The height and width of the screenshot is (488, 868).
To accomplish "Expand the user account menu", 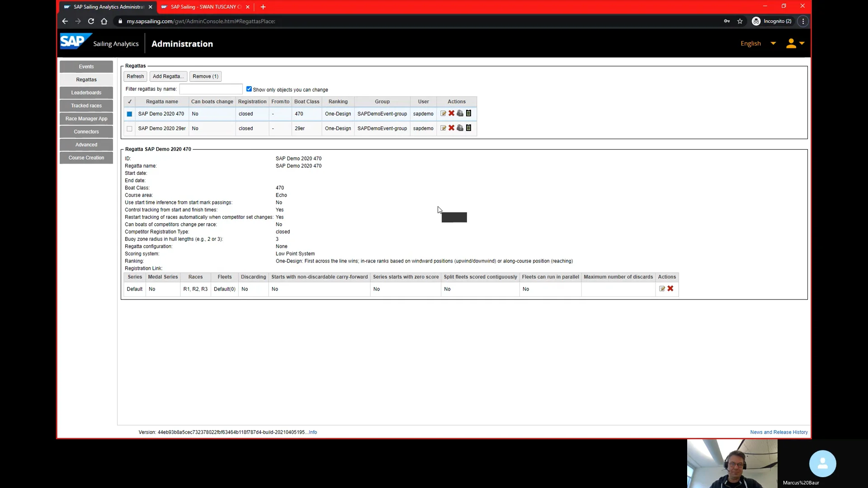I will tap(795, 43).
